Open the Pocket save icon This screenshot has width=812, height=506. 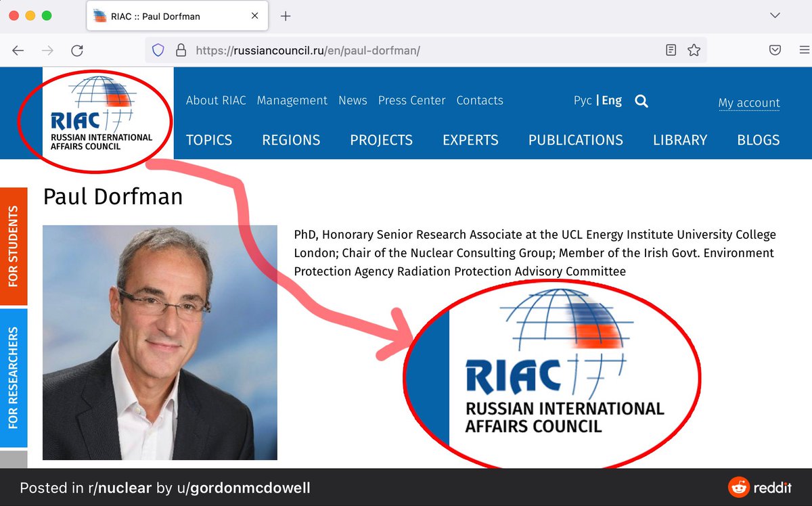coord(775,50)
